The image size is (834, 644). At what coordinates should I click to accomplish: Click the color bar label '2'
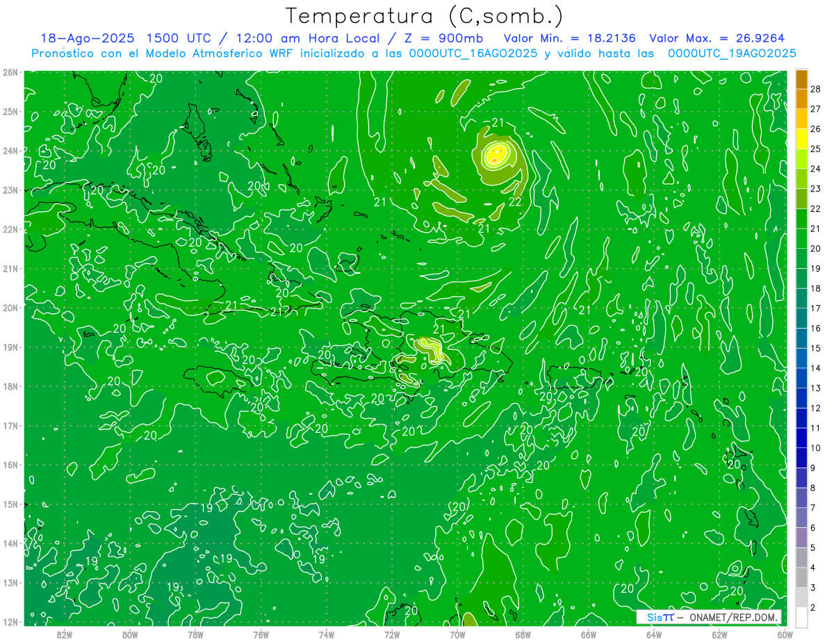click(813, 608)
